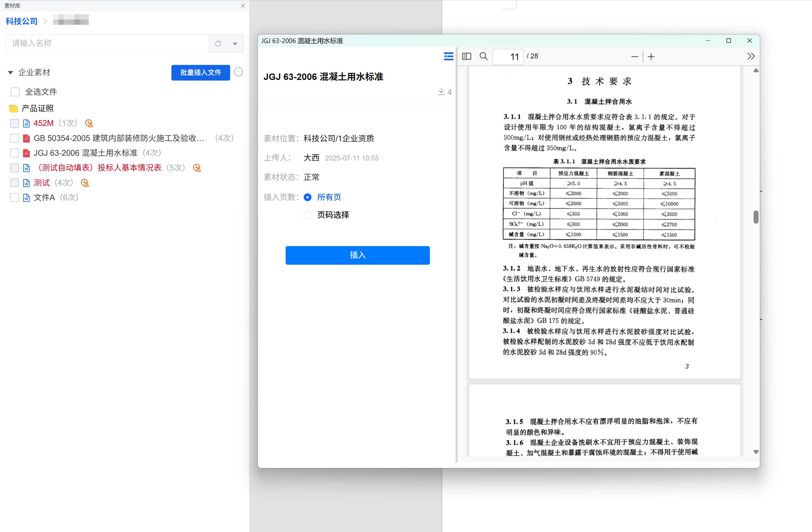Open the search filter dropdown arrow

[235, 44]
